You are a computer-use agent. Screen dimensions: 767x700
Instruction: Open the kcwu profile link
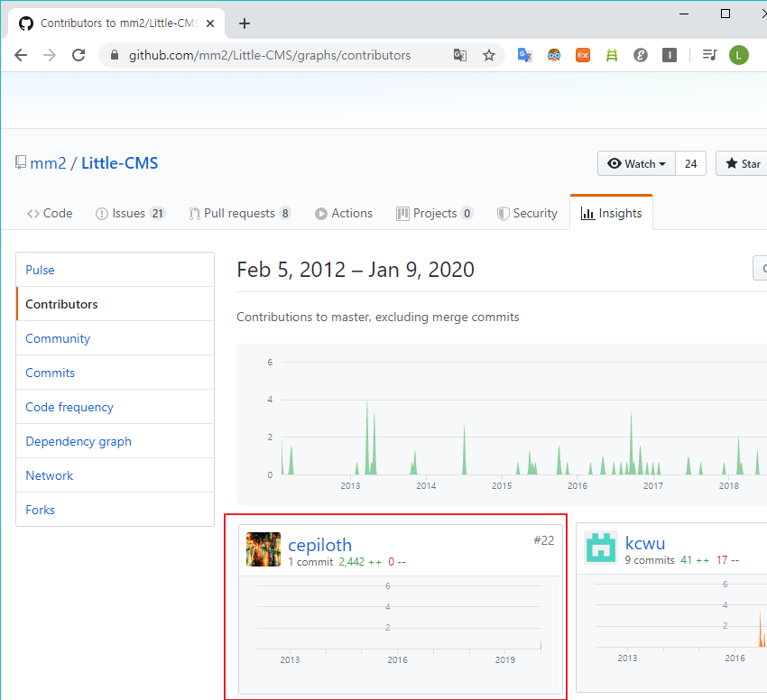[x=644, y=543]
